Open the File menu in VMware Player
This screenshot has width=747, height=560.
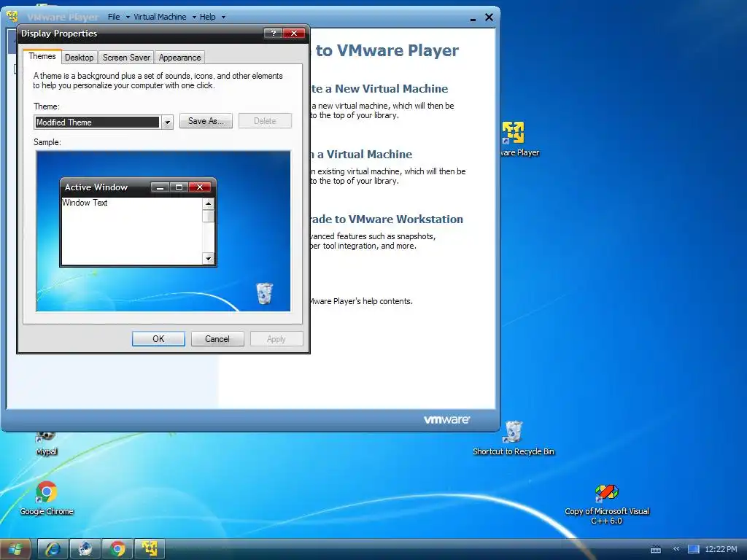click(x=119, y=17)
